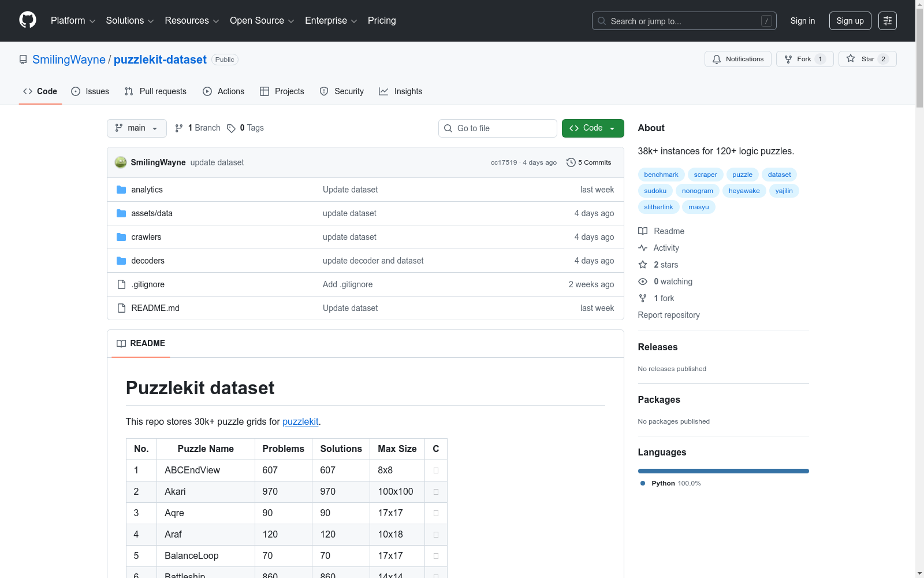The height and width of the screenshot is (578, 924).
Task: Open the command palette icon button
Action: pyautogui.click(x=888, y=21)
